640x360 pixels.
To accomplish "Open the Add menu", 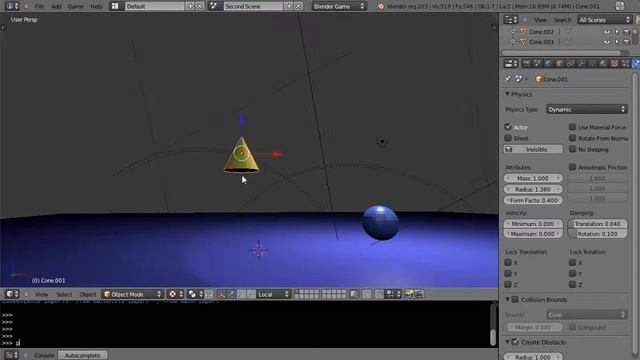I will (56, 6).
